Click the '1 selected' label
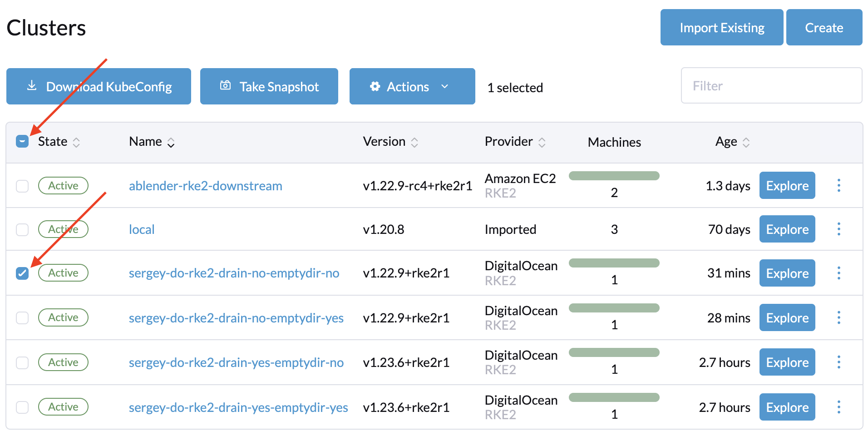868x436 pixels. [515, 87]
